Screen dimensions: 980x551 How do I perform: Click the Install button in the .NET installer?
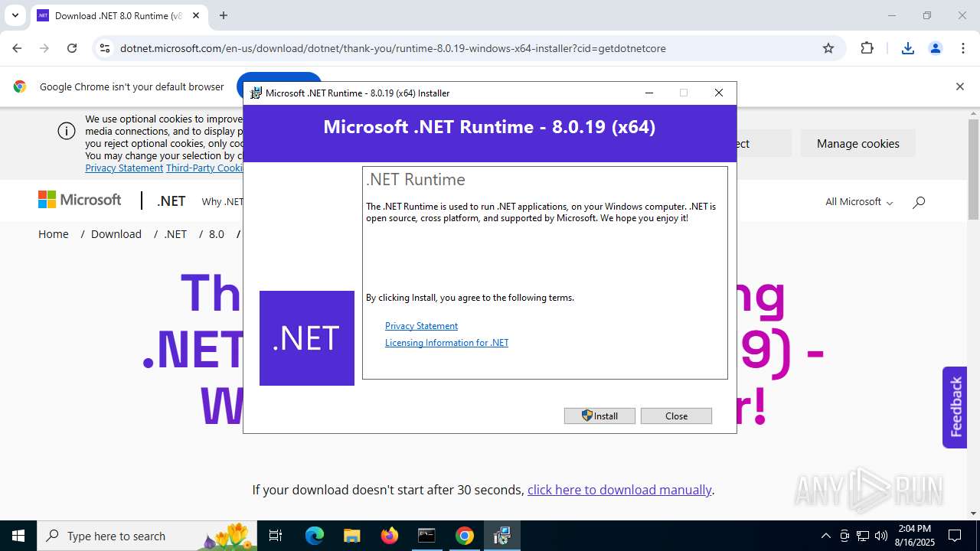click(599, 416)
